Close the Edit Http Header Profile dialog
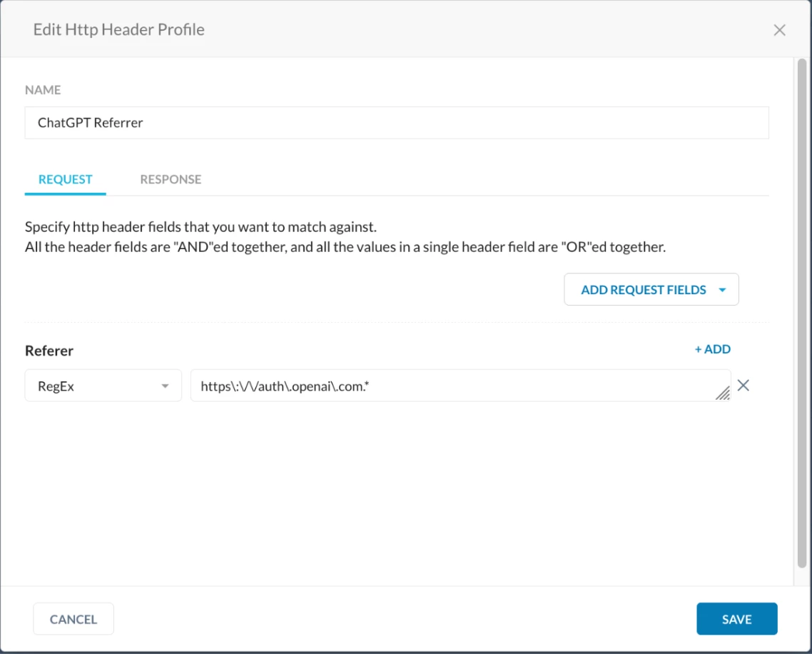The image size is (812, 654). pyautogui.click(x=779, y=30)
